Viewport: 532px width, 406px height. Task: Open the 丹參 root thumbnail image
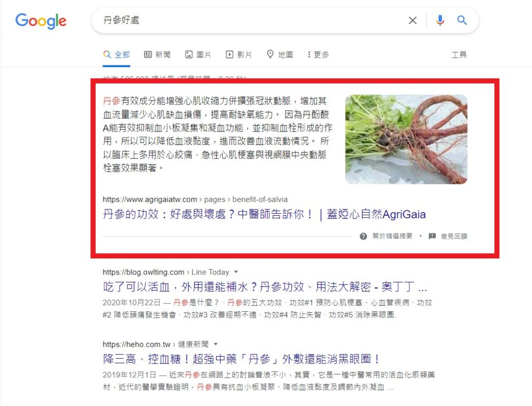point(406,139)
